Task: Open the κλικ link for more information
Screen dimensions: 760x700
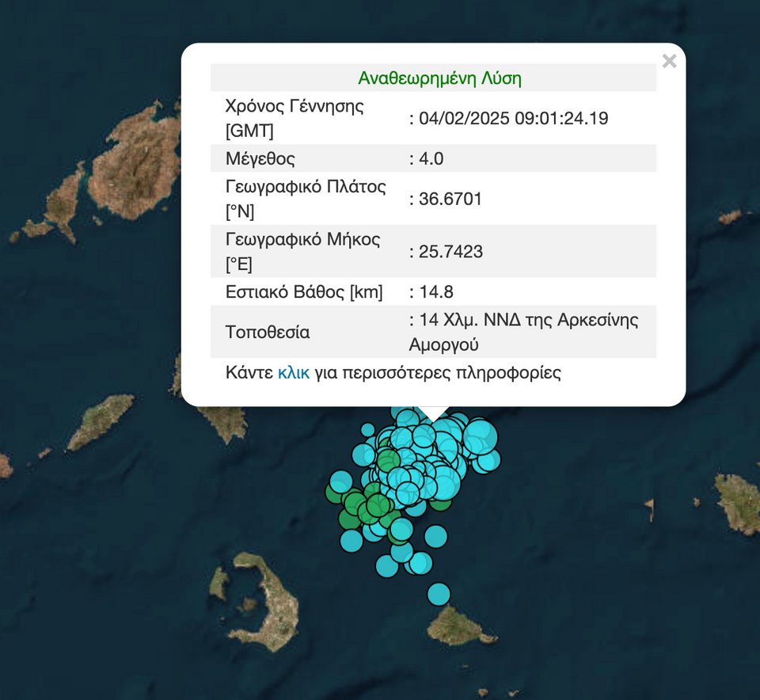Action: pyautogui.click(x=293, y=373)
